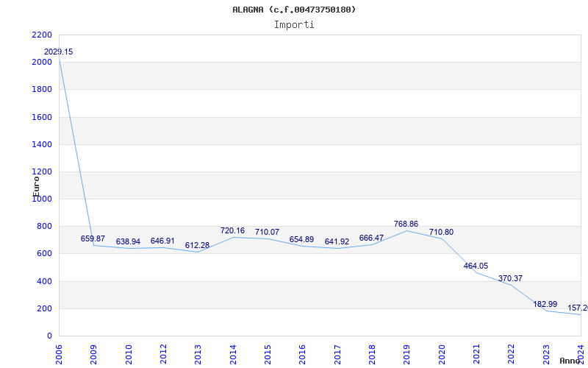Image resolution: width=588 pixels, height=368 pixels.
Task: Click the 2018 x-axis year label
Action: (372, 355)
